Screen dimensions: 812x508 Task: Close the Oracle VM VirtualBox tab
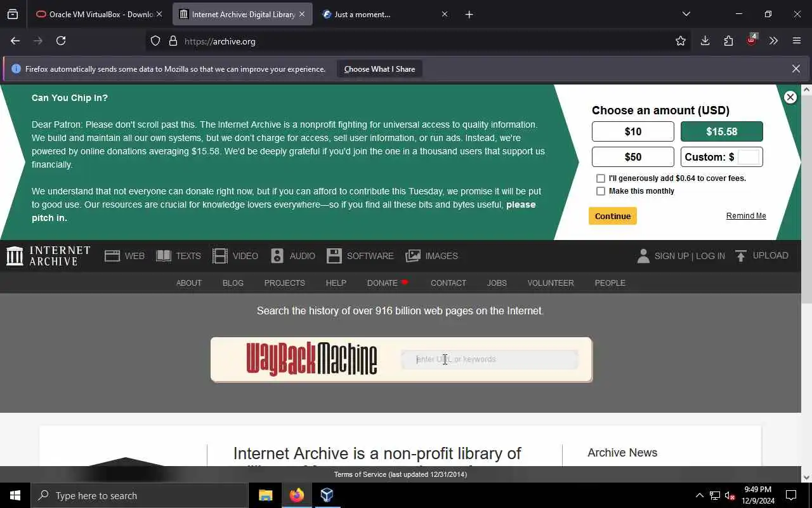click(x=159, y=14)
